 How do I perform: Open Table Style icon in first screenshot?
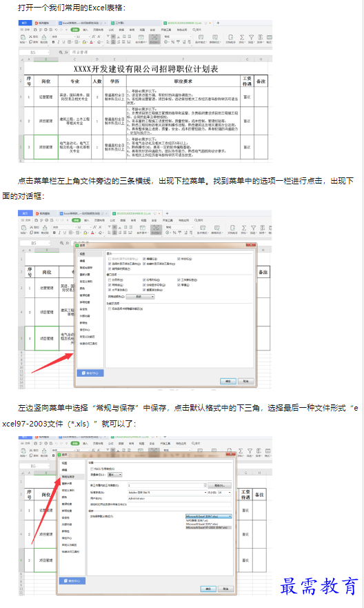coord(215,37)
